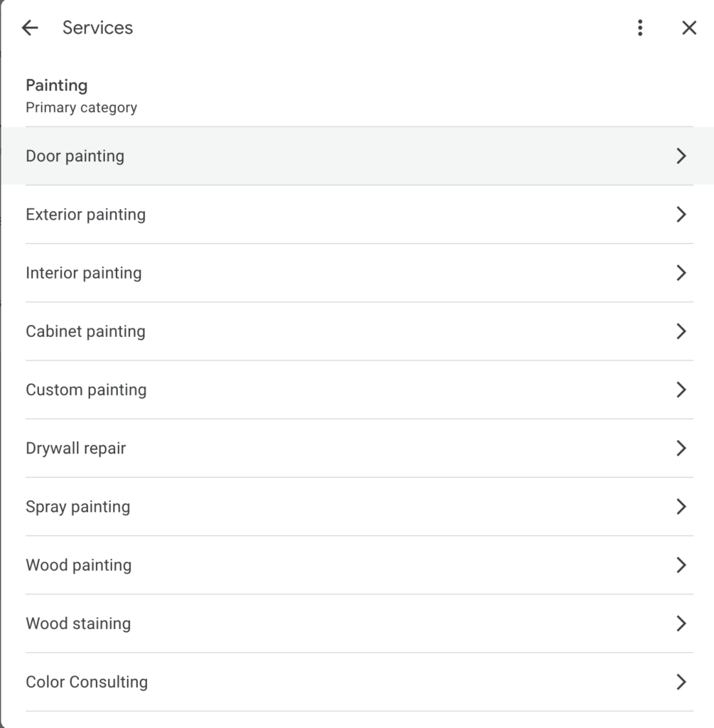
Task: Select the Exterior painting service
Action: (86, 215)
